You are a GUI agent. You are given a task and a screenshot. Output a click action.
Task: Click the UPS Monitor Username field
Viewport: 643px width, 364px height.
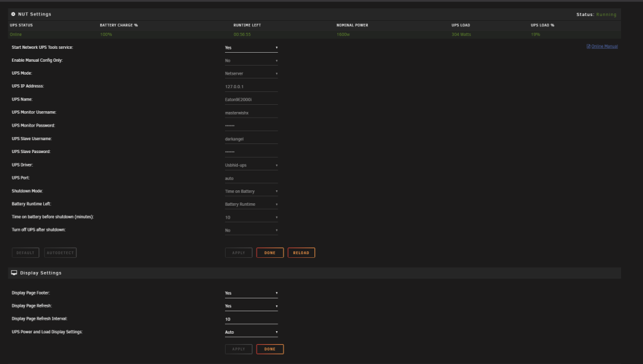251,113
